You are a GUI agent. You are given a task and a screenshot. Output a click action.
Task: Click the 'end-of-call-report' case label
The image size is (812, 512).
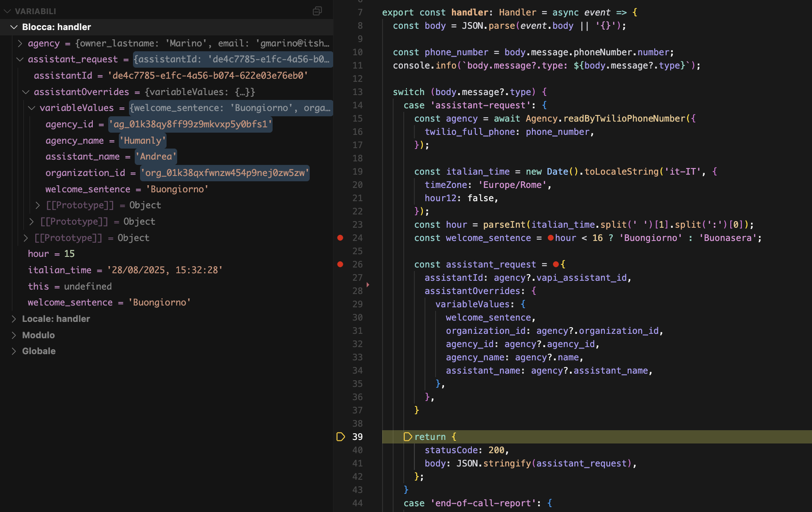point(483,503)
